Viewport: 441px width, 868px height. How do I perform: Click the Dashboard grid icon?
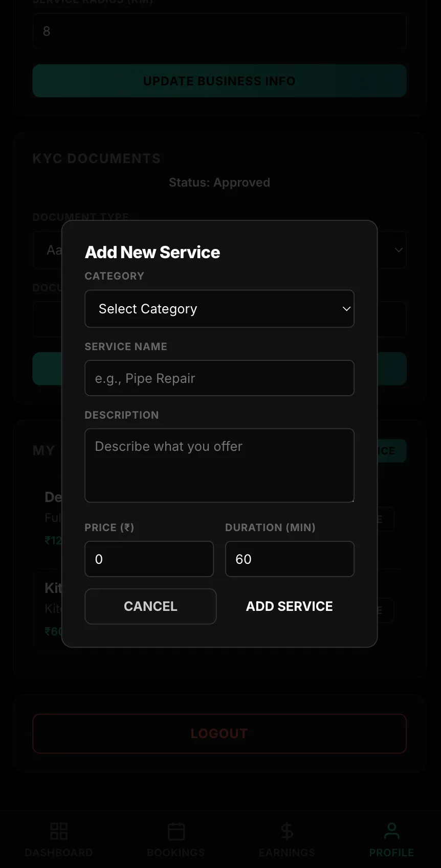click(x=59, y=831)
